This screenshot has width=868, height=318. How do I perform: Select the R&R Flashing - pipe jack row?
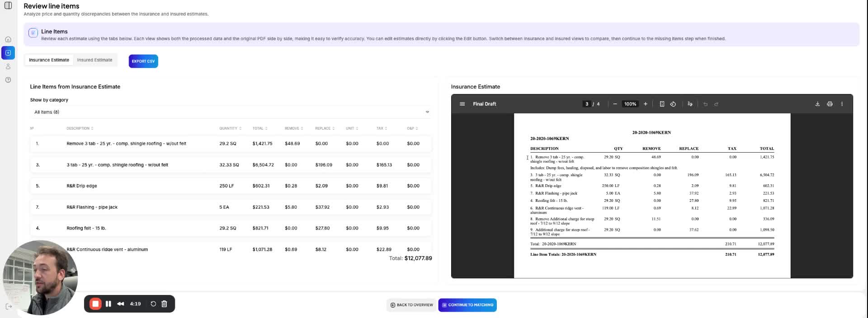(x=231, y=207)
